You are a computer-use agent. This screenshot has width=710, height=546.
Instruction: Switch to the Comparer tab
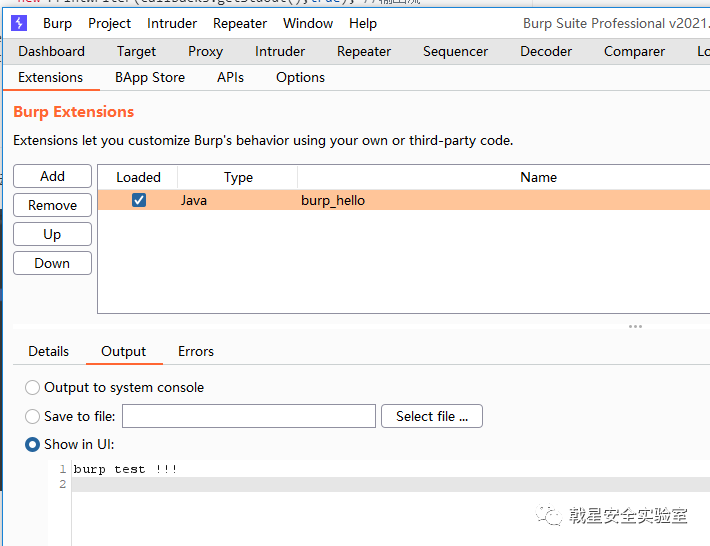tap(634, 51)
